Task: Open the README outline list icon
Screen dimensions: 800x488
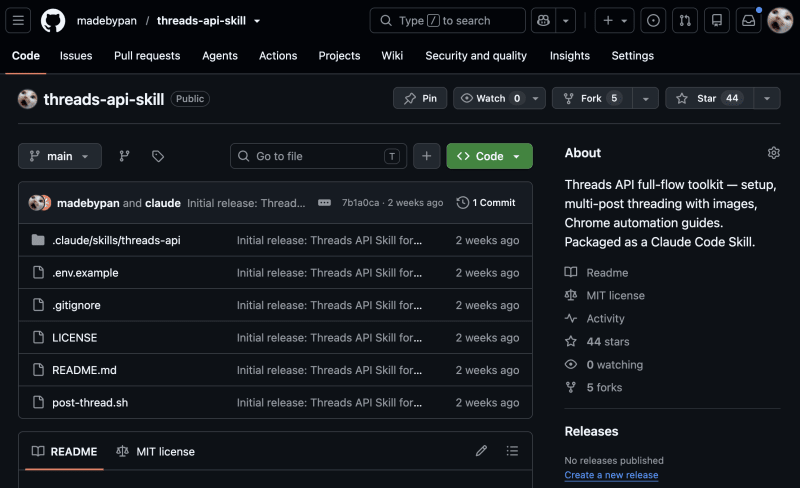Action: (512, 451)
